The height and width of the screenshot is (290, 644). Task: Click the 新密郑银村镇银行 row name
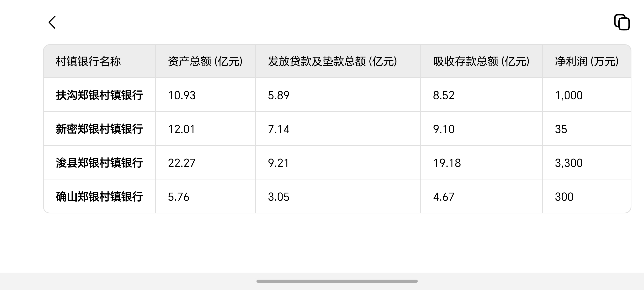pyautogui.click(x=99, y=129)
